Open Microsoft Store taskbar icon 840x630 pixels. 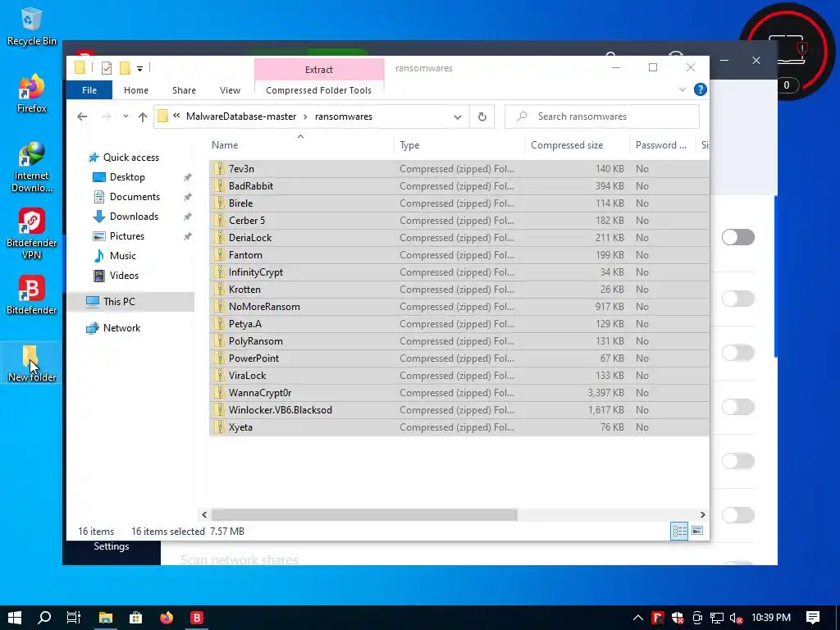coord(136,618)
